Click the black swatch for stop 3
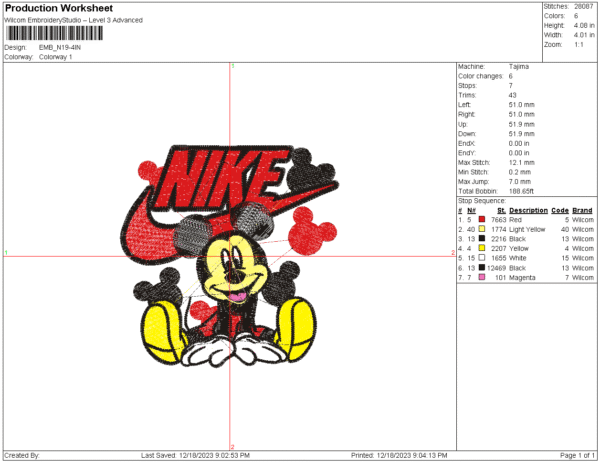Viewport: 600px width, 462px height. click(482, 238)
